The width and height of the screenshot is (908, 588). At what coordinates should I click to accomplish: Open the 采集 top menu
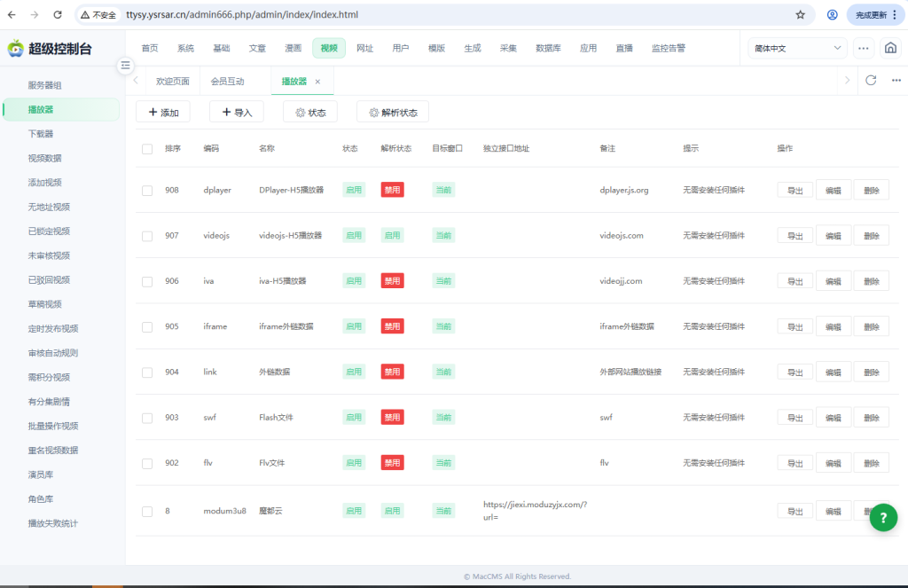click(x=508, y=48)
